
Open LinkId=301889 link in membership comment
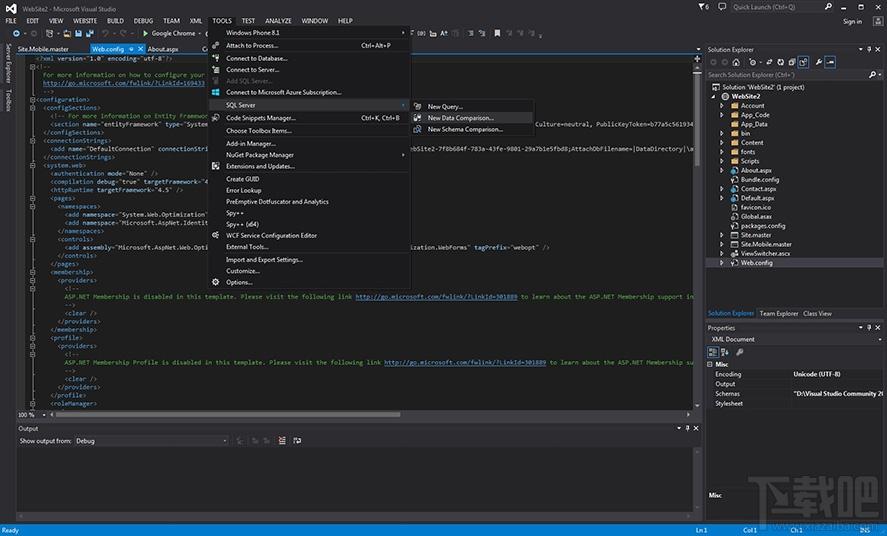coord(436,296)
